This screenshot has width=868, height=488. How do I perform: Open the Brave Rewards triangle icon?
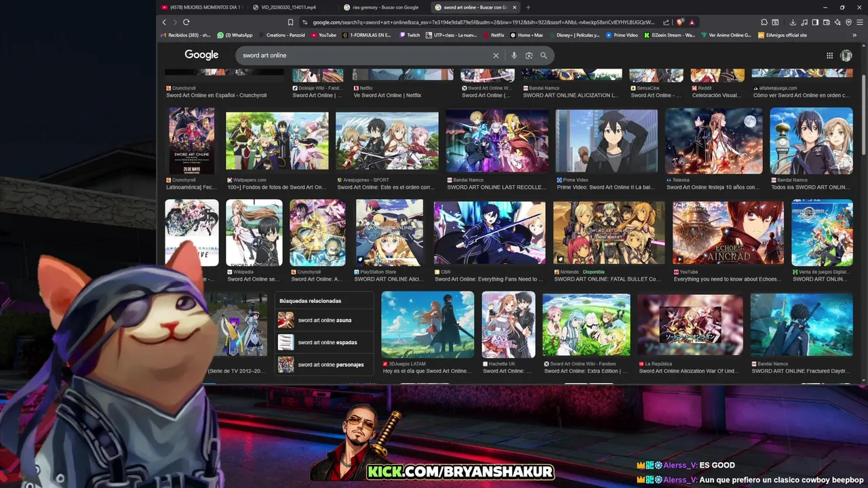point(692,22)
